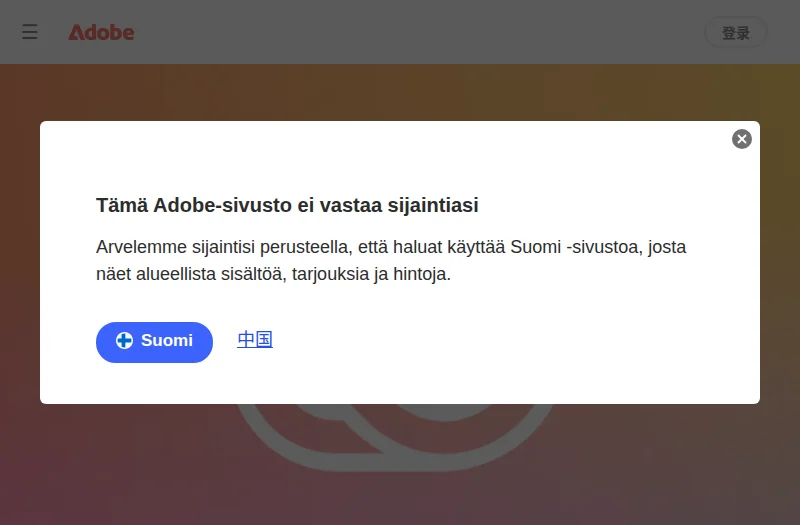Open the hamburger navigation menu
The image size is (800, 525).
tap(30, 32)
